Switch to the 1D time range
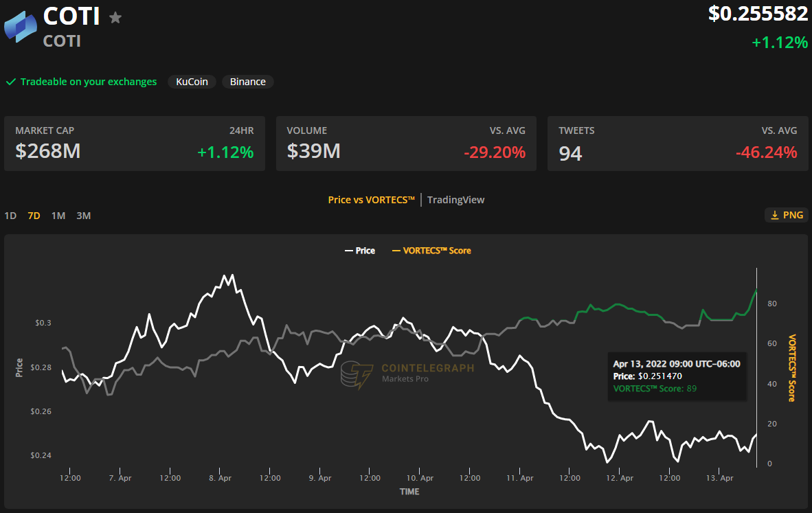The width and height of the screenshot is (812, 513). click(10, 216)
